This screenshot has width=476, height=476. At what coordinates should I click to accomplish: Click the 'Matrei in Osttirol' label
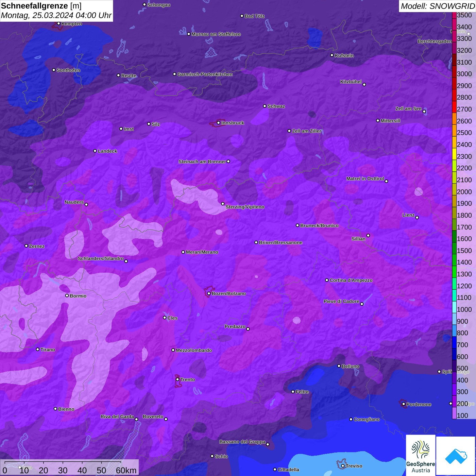(365, 179)
